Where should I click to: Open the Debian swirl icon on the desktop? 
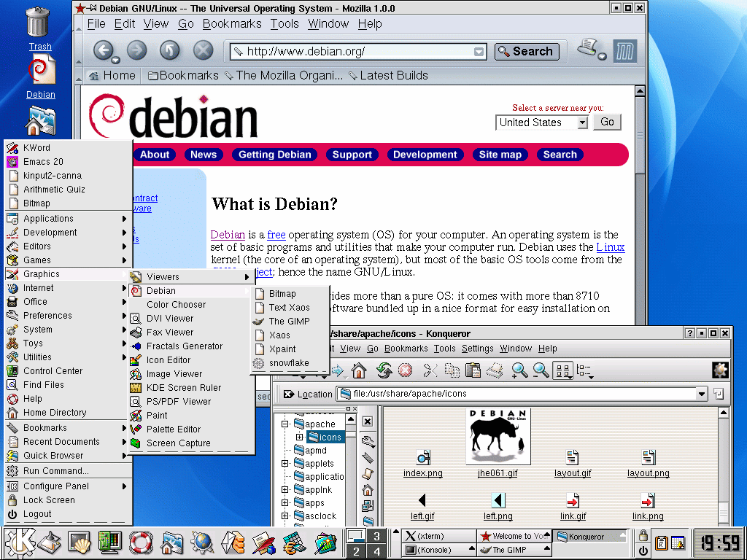pyautogui.click(x=41, y=70)
